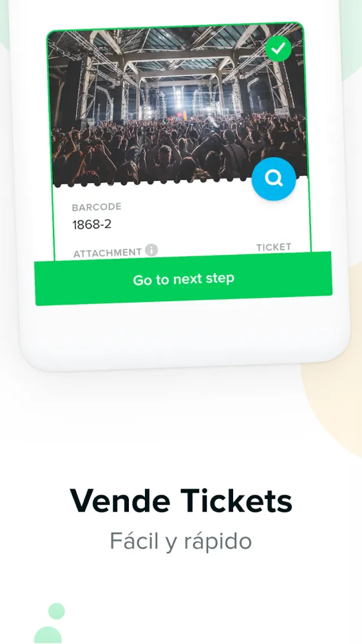Viewport: 362px width, 644px height.
Task: Tap the blue magnifier search button
Action: click(x=274, y=178)
